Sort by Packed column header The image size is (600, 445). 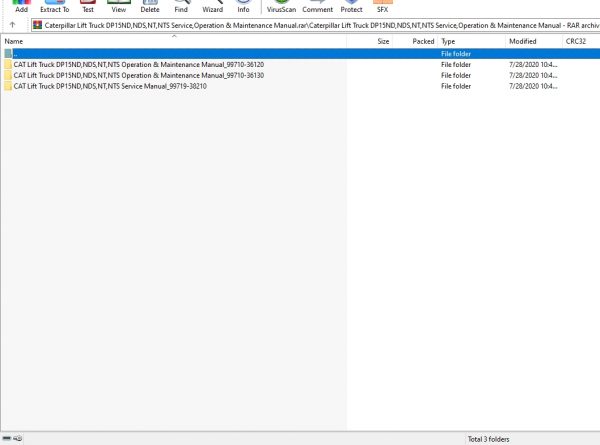(414, 41)
